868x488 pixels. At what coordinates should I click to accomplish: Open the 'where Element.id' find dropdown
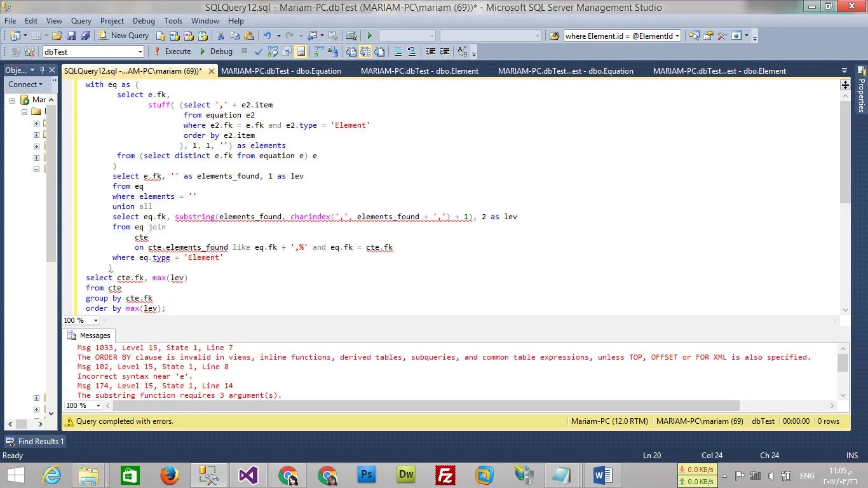[x=677, y=36]
